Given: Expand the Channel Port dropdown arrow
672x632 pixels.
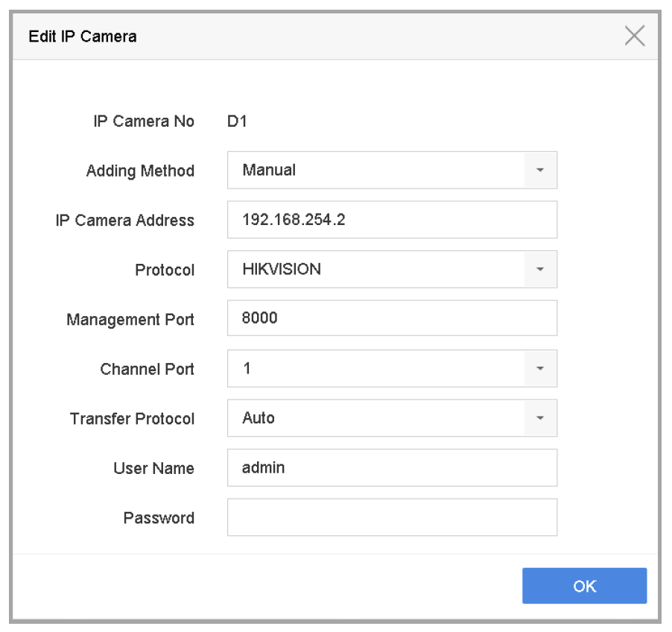Looking at the screenshot, I should 540,369.
